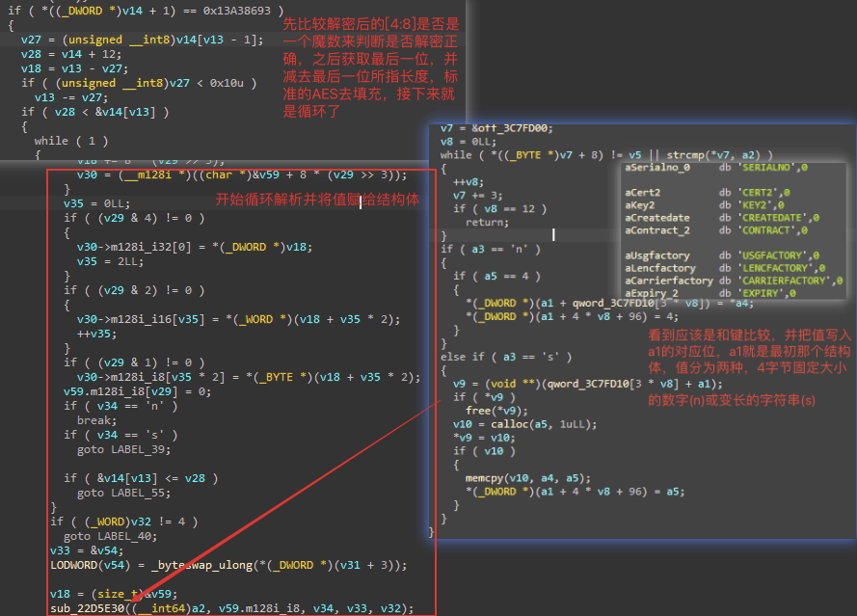The width and height of the screenshot is (857, 616).
Task: Click the aContract_2 string label
Action: (656, 230)
